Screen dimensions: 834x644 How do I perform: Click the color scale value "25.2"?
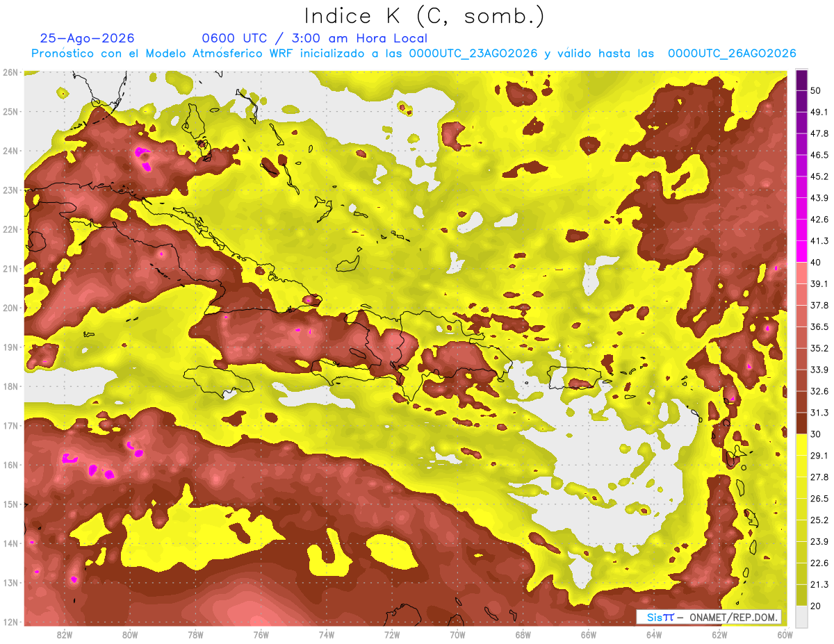click(819, 520)
